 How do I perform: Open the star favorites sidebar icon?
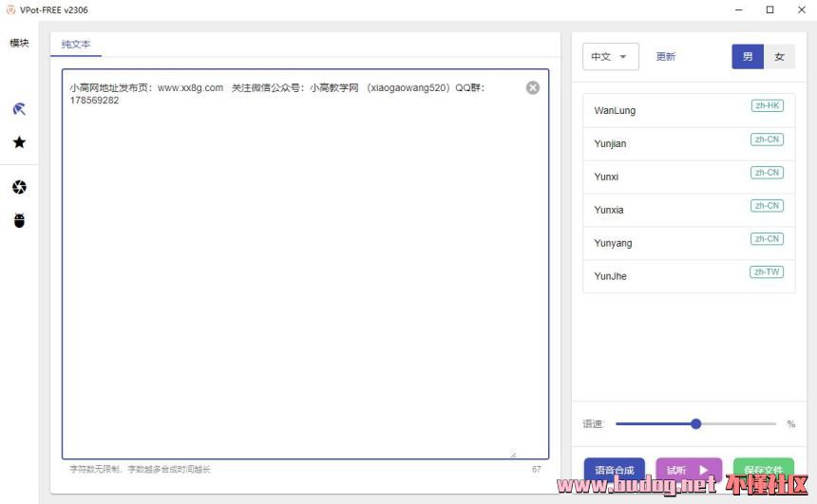click(x=19, y=142)
